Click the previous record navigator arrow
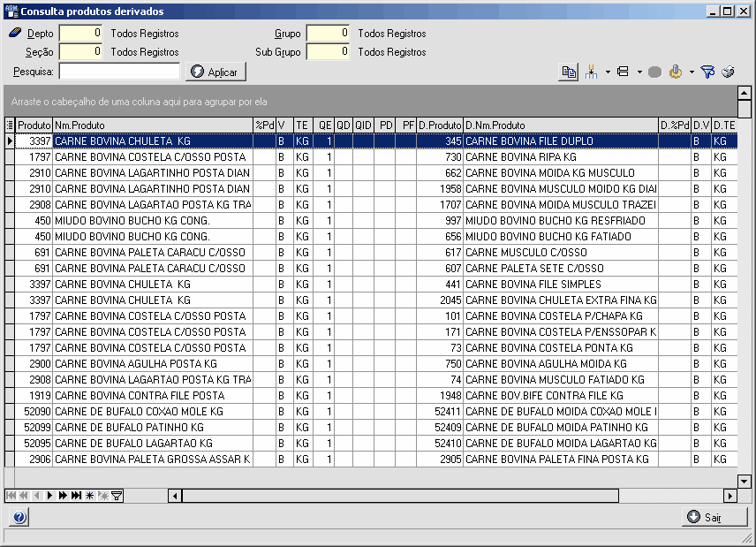Image resolution: width=756 pixels, height=547 pixels. click(x=36, y=496)
